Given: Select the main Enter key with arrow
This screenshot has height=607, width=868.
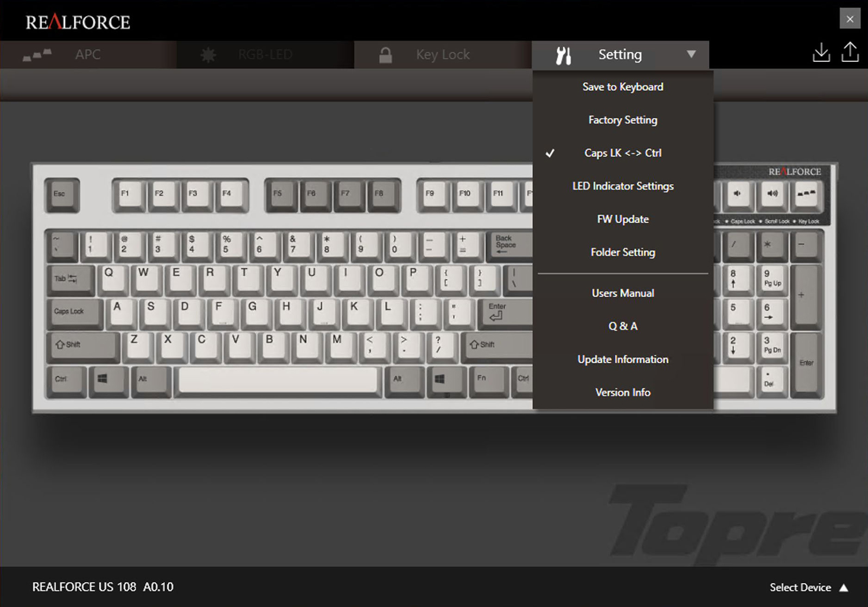Looking at the screenshot, I should (x=506, y=314).
